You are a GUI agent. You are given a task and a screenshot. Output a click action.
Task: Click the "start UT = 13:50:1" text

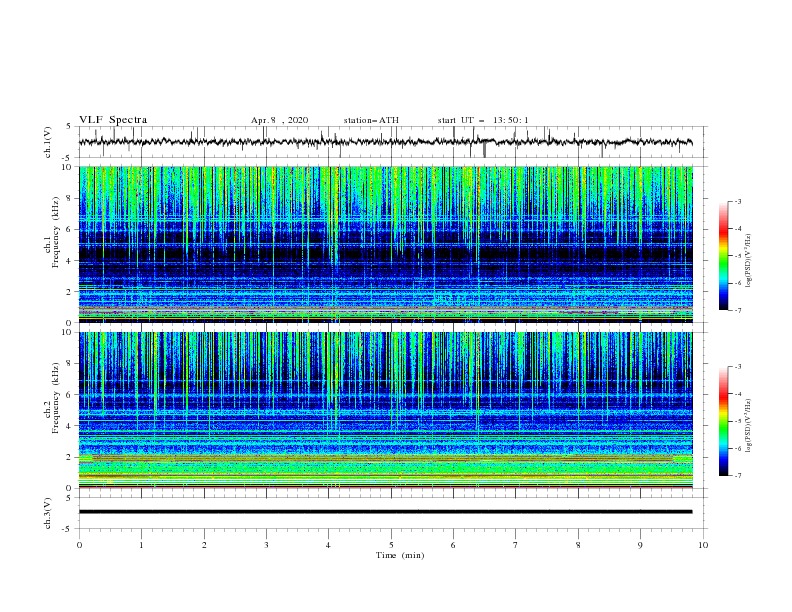[483, 120]
